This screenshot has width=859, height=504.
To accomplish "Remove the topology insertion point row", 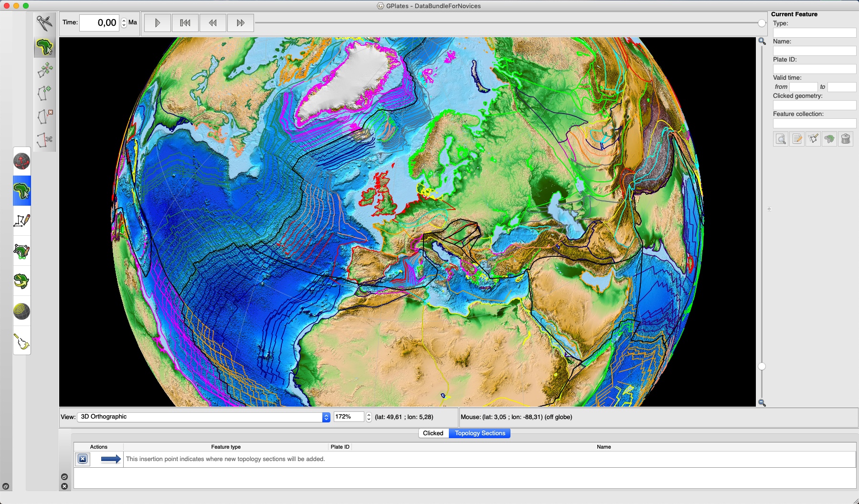I will coord(83,459).
